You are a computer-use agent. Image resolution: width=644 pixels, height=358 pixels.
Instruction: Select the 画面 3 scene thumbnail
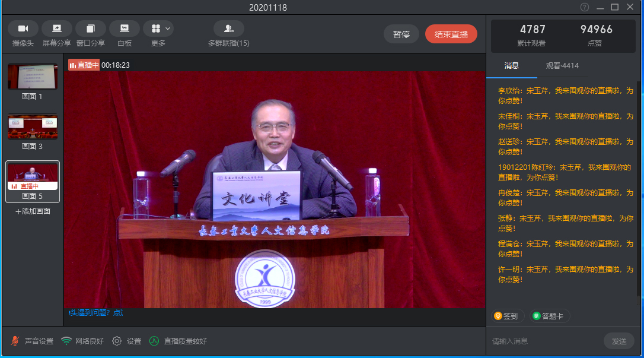click(x=33, y=126)
